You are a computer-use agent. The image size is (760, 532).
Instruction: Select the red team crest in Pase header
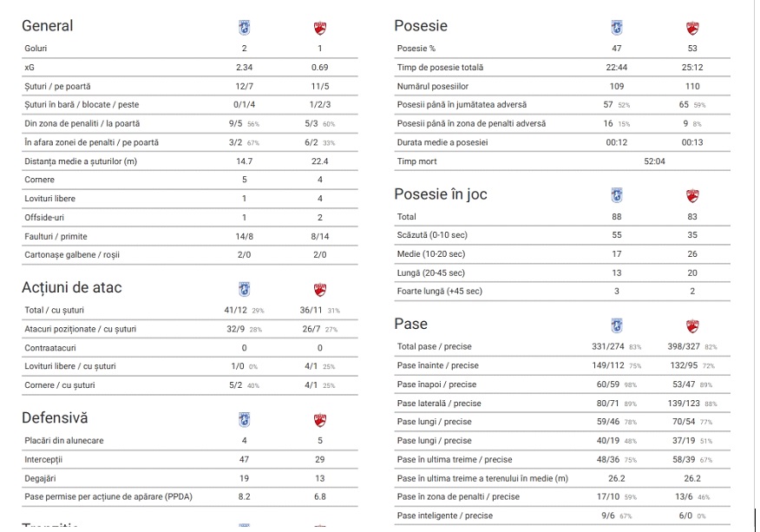coord(692,325)
